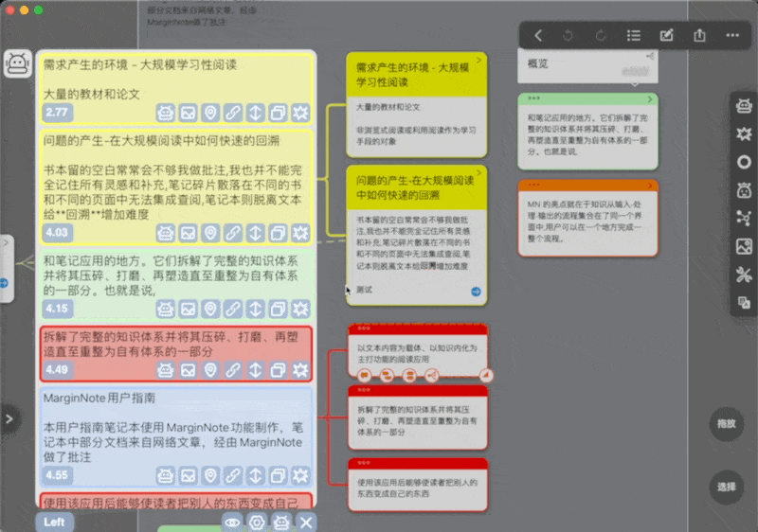Click the link icon on the 2.77 card

tap(233, 113)
